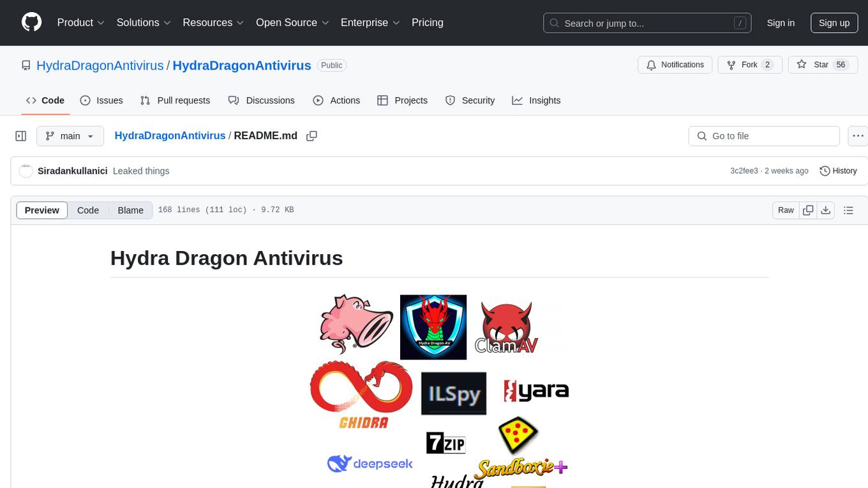This screenshot has height=488, width=868.
Task: Select the Blame view
Action: [130, 210]
